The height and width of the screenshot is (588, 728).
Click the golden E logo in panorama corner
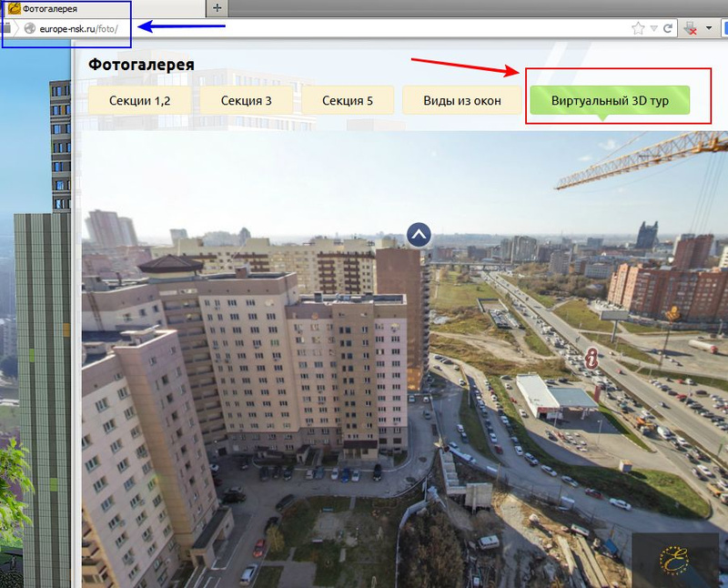[x=674, y=559]
